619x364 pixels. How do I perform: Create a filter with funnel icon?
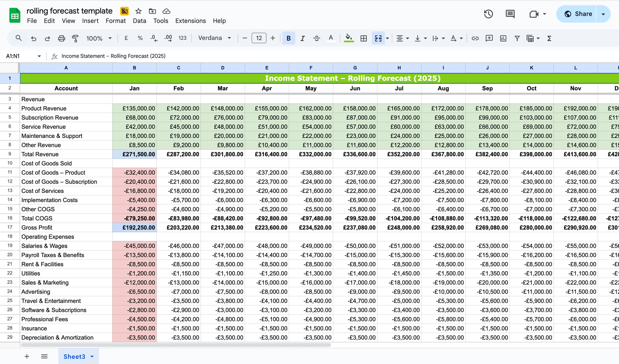[517, 38]
